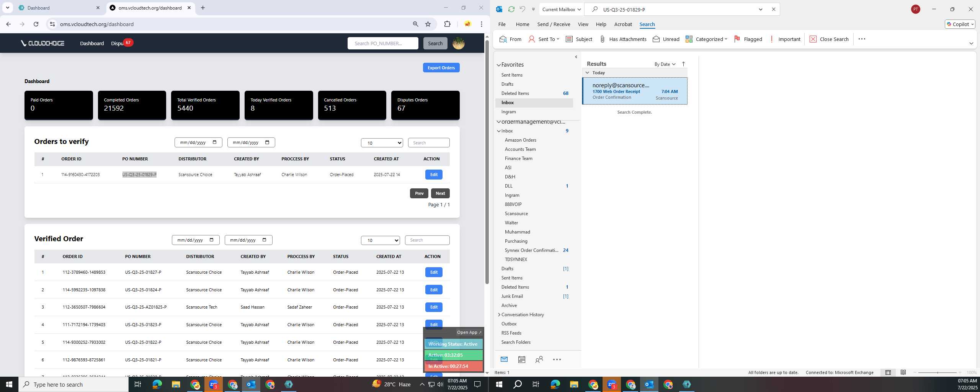Expand the search options dropdown arrow
The image size is (980, 392).
pos(761,9)
